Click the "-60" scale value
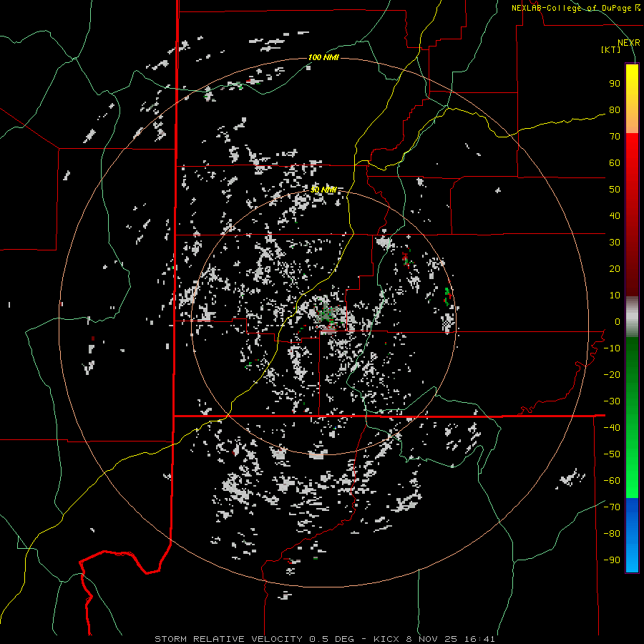Viewport: 644px width, 644px height. tap(612, 481)
